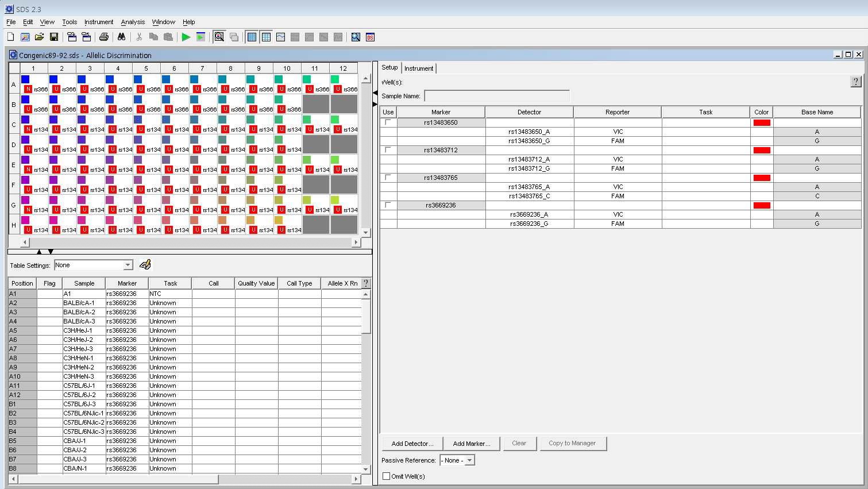Click the VIC reporter for rs3669236_A

coord(618,214)
